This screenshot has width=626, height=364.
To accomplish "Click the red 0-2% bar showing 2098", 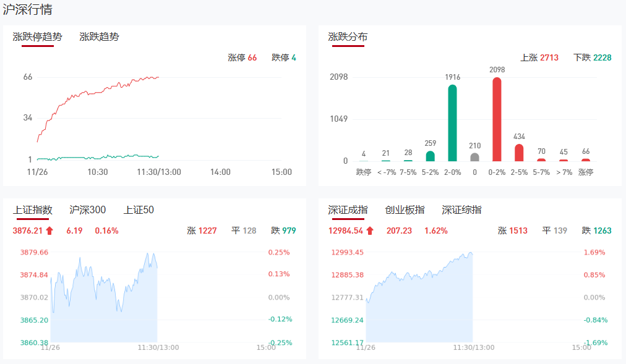I will [x=497, y=119].
